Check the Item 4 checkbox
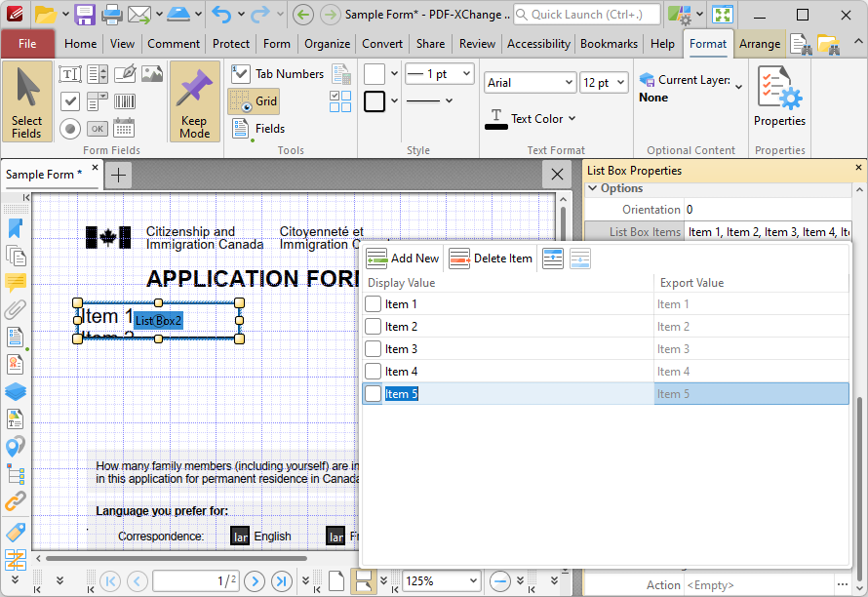This screenshot has height=597, width=868. (x=374, y=372)
